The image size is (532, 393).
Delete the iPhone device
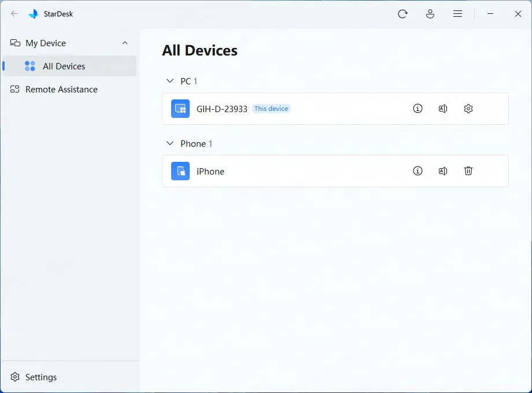point(468,171)
